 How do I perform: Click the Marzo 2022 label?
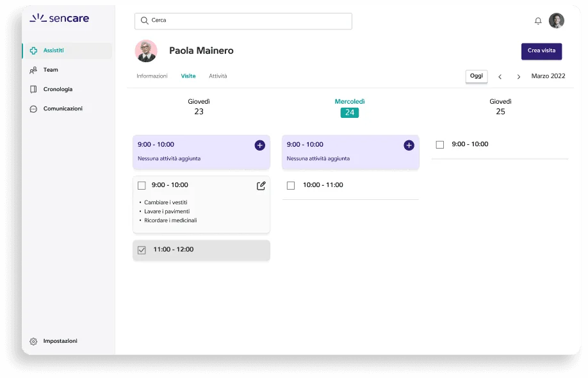(548, 76)
